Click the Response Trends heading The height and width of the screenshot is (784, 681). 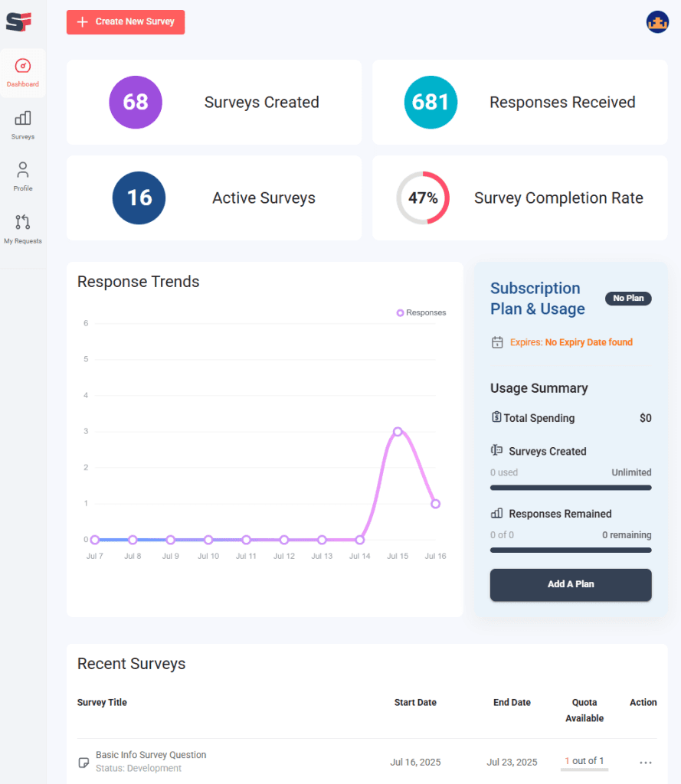(x=138, y=282)
